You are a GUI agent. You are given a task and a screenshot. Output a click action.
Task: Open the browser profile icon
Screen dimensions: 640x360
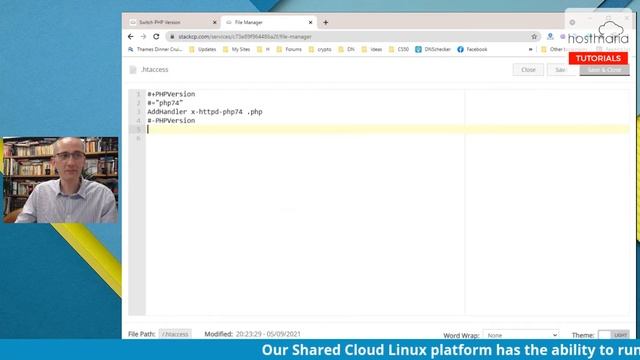click(550, 37)
